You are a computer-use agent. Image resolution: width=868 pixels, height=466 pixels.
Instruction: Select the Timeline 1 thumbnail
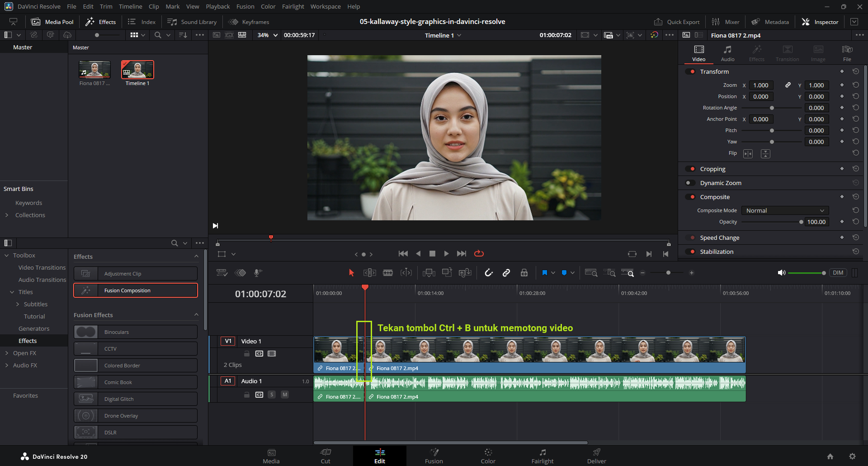point(137,70)
